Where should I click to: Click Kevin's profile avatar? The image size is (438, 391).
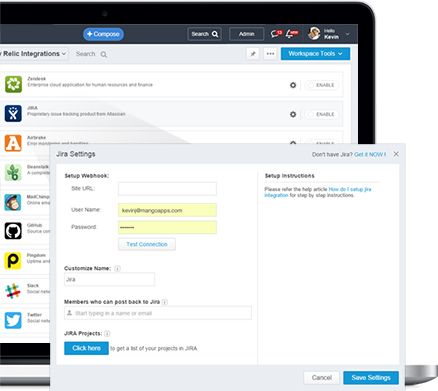pyautogui.click(x=314, y=33)
